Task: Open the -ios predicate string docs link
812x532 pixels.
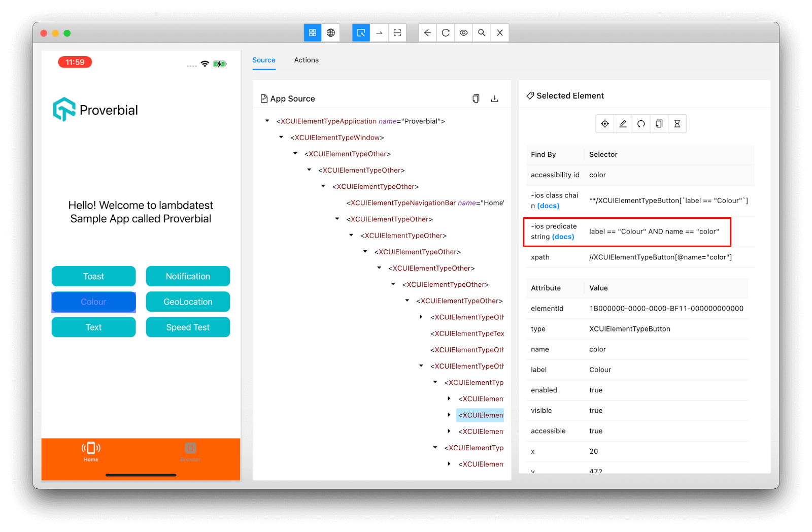Action: (x=563, y=237)
